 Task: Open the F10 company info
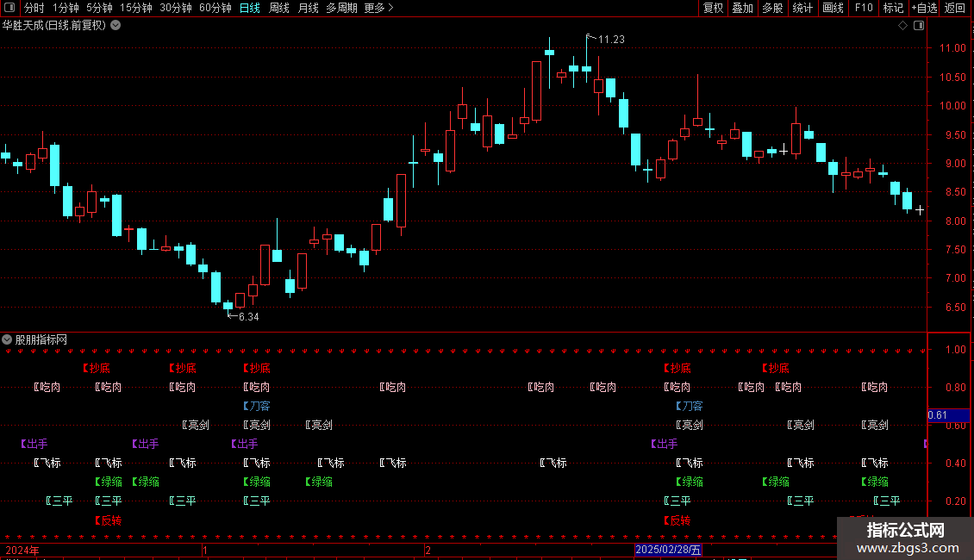(864, 8)
